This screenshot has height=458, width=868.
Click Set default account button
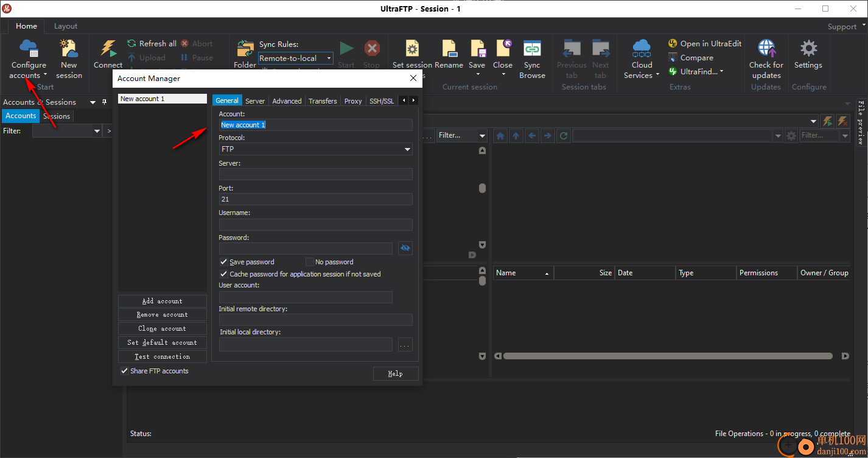coord(163,343)
